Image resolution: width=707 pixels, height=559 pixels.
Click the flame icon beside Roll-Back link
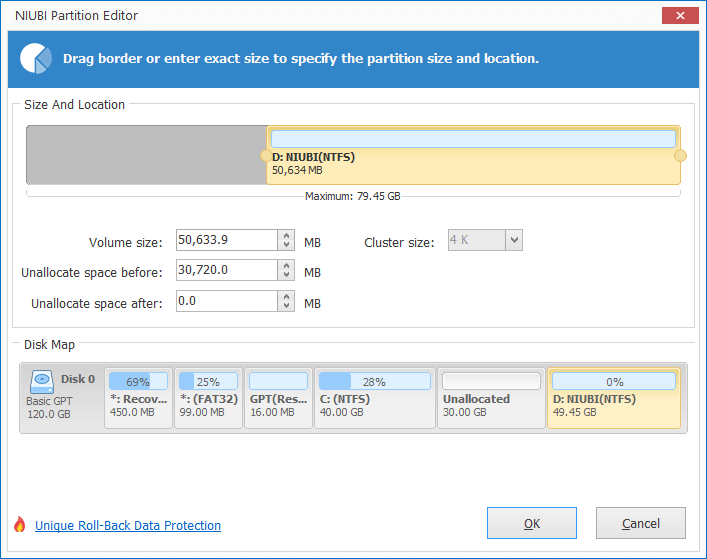[x=19, y=524]
